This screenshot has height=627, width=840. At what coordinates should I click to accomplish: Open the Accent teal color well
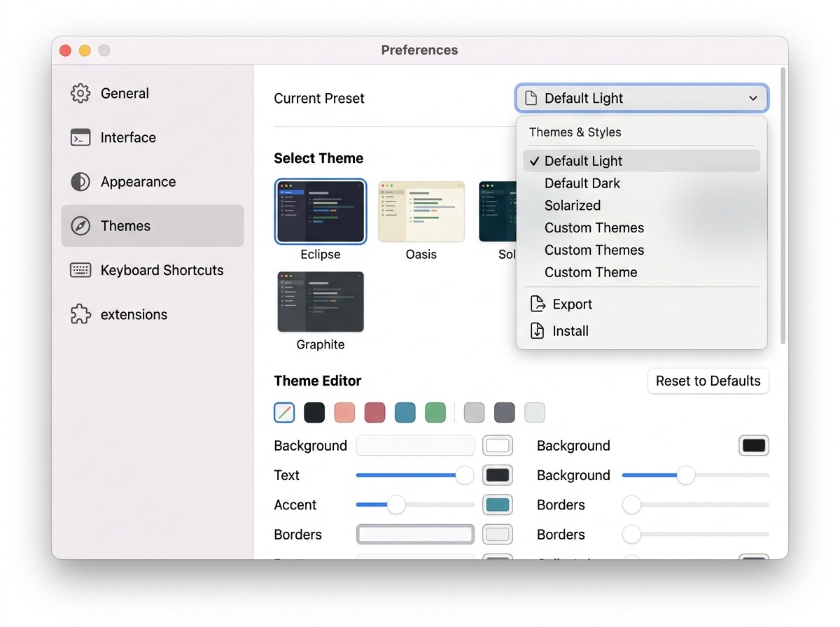coord(498,505)
